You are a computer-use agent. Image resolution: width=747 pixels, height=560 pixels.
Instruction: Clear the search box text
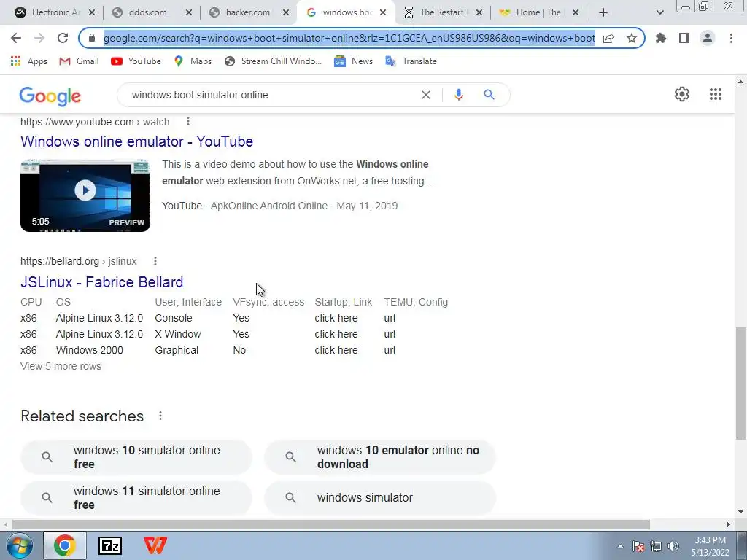pyautogui.click(x=426, y=95)
